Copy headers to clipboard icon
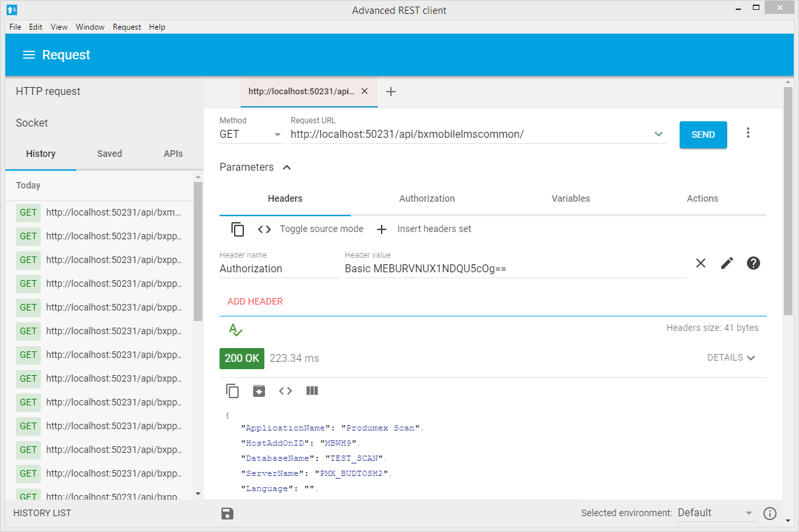This screenshot has width=799, height=532. (237, 229)
